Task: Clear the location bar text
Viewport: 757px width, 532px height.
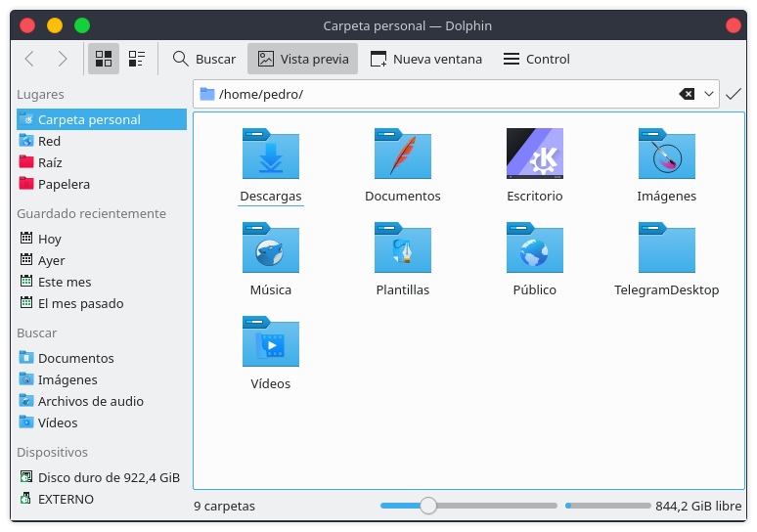Action: (x=687, y=94)
